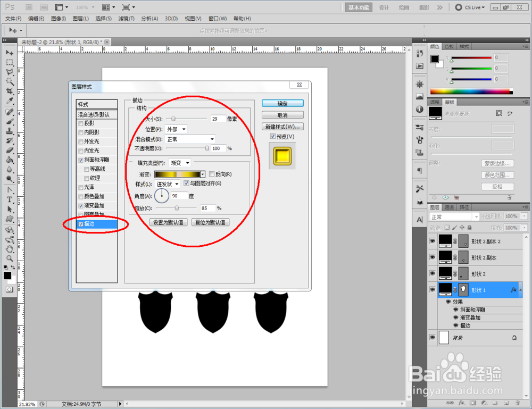The width and height of the screenshot is (532, 409).
Task: Open the 文件(F) file menu
Action: coord(13,18)
